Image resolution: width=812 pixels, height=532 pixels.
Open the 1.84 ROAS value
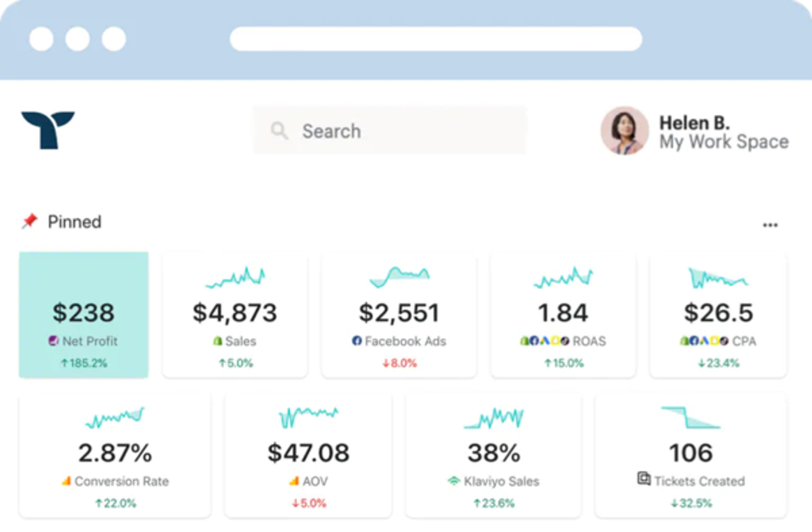point(563,313)
